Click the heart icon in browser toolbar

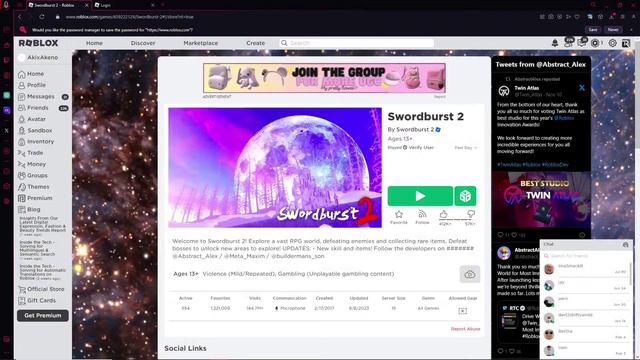point(577,17)
